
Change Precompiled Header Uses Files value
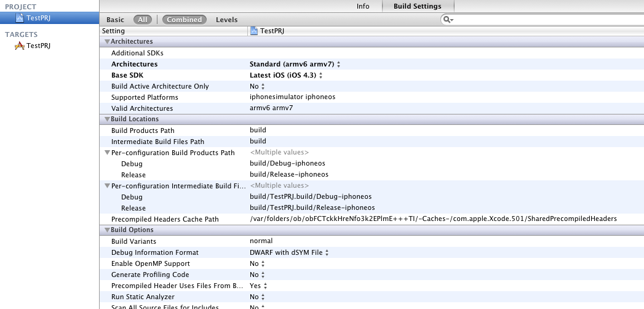[x=258, y=286]
